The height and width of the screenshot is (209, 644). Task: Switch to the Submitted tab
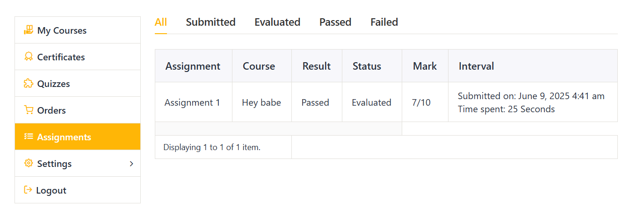tap(210, 22)
